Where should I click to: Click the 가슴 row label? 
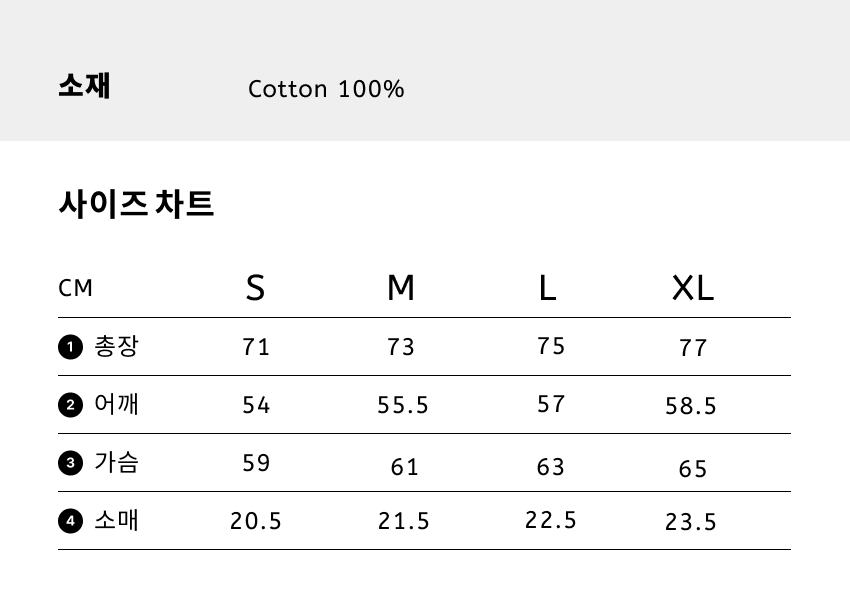(116, 462)
